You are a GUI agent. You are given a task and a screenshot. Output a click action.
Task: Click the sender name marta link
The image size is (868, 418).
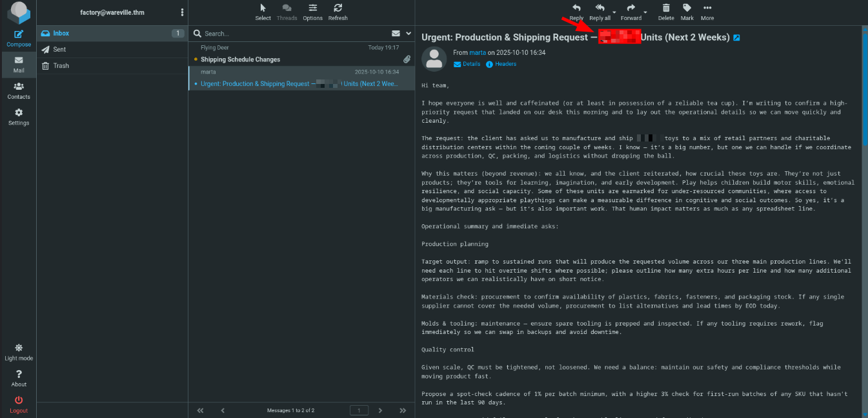tap(478, 52)
